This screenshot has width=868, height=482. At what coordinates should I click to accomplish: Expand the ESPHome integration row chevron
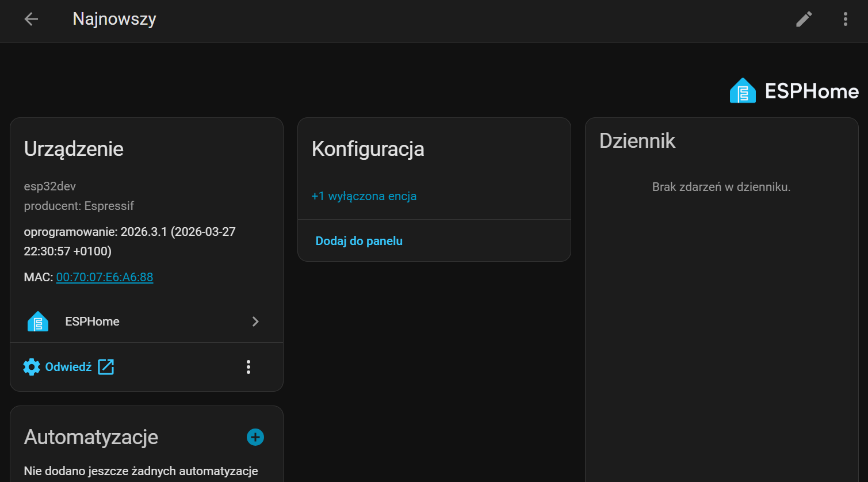255,322
